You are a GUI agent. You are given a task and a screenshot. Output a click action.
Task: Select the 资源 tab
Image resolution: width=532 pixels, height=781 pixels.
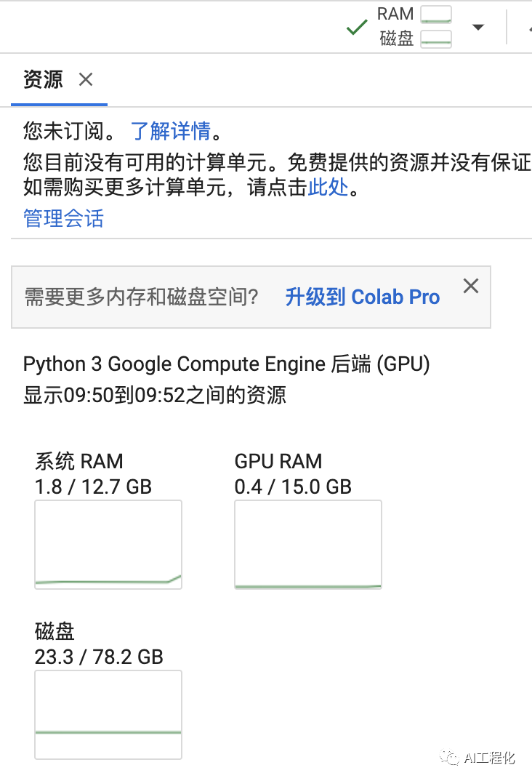(x=43, y=79)
